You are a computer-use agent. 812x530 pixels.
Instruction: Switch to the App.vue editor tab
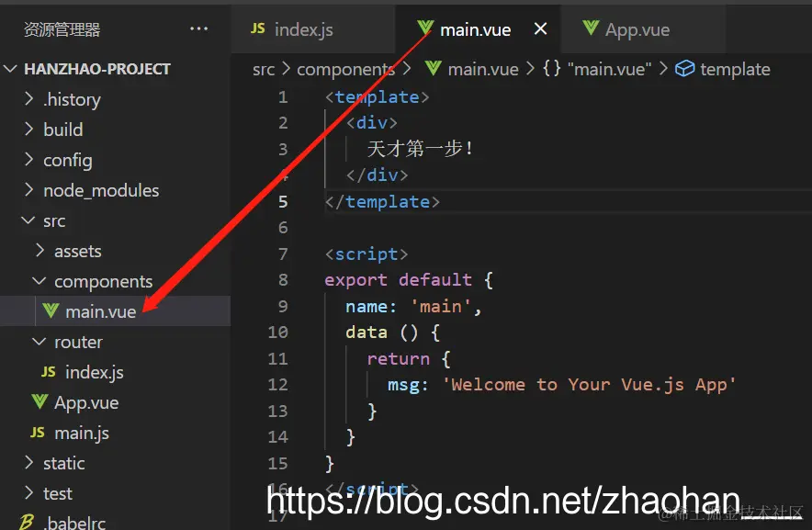tap(643, 29)
